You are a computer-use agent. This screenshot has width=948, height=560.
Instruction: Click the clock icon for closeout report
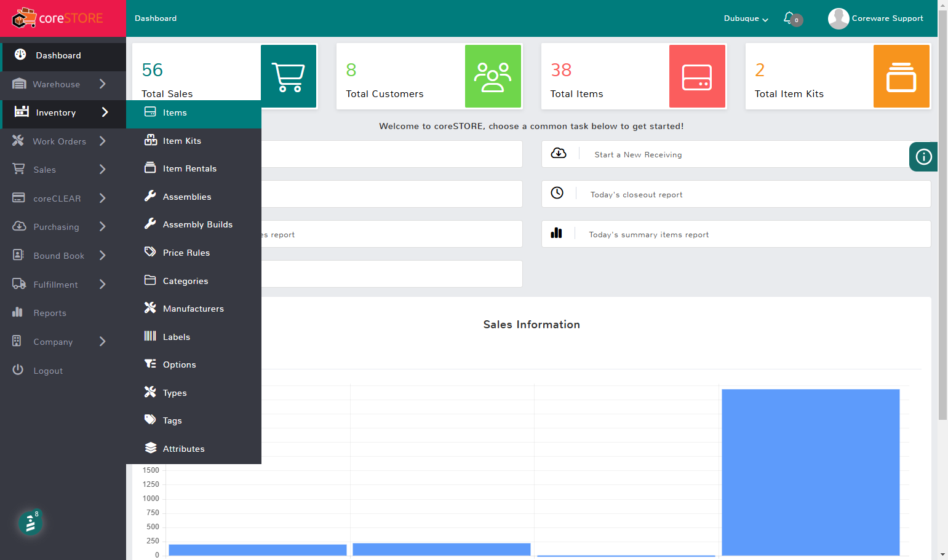pos(557,193)
